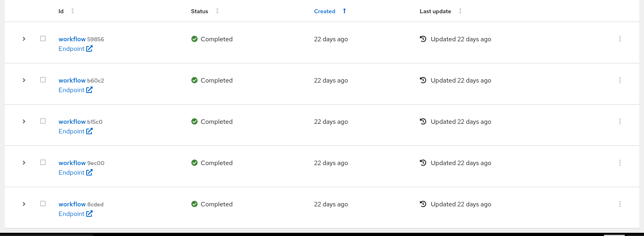Open kebab menu for workflow 59856
644x236 pixels.
(620, 39)
